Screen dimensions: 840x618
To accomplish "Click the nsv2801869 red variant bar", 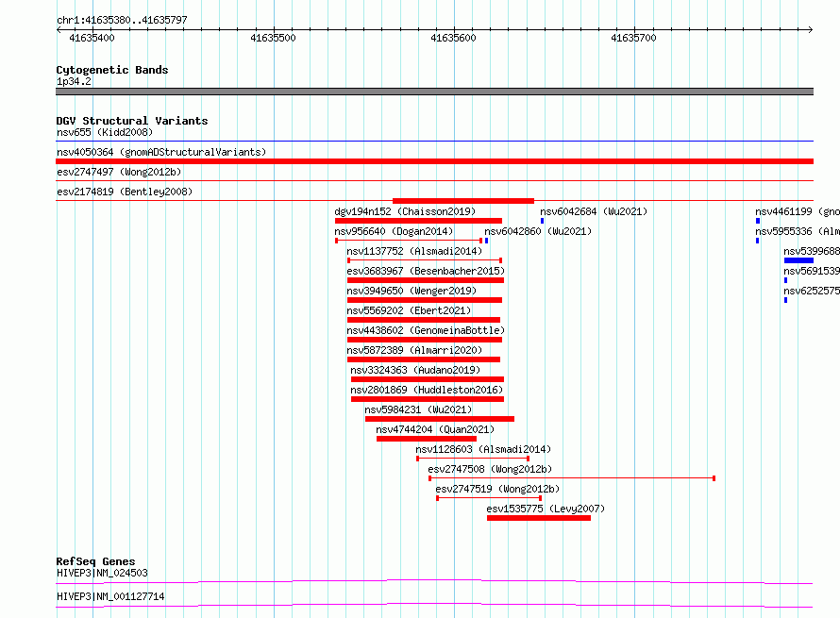I will 428,399.
